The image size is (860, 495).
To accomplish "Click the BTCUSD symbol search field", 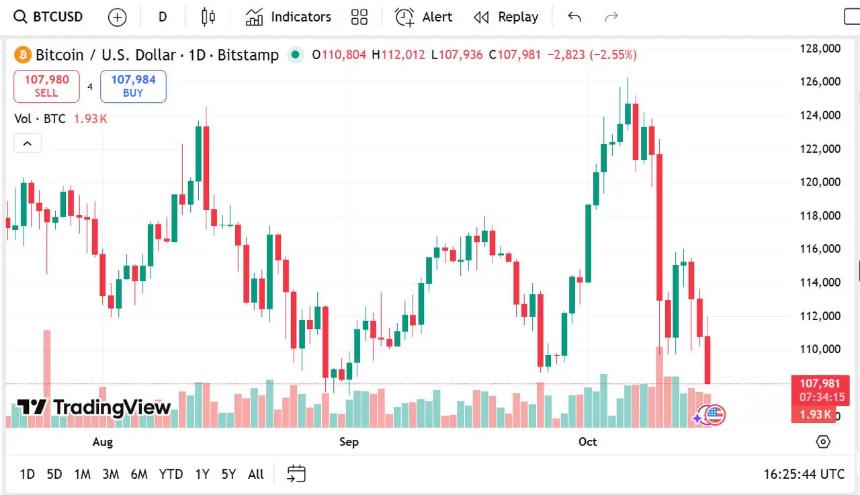I will coord(48,17).
